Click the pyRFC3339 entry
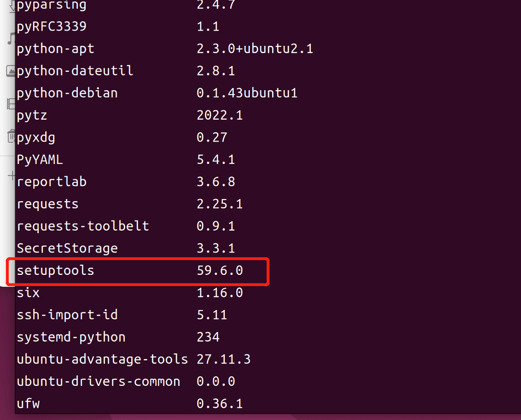This screenshot has width=521, height=420. (x=51, y=26)
